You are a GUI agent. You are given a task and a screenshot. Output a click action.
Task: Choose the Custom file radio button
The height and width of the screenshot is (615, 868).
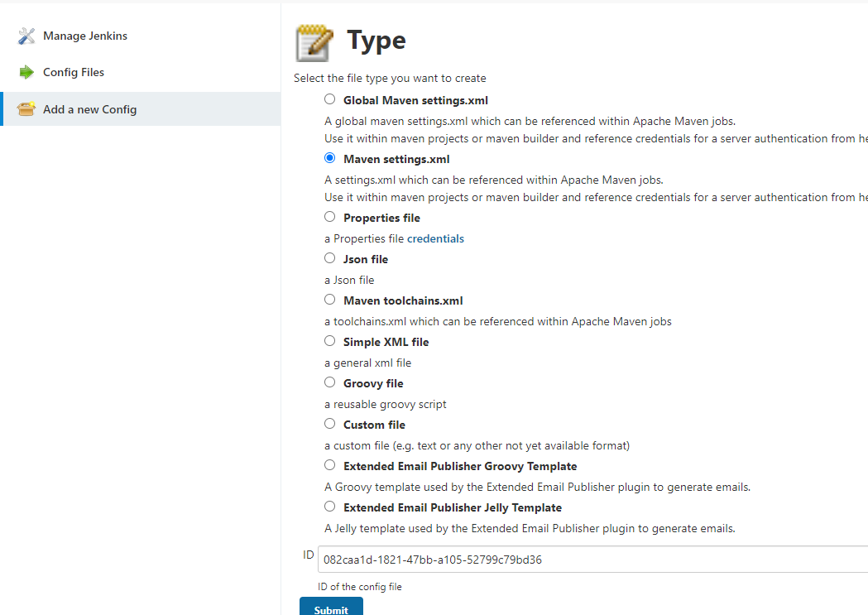pyautogui.click(x=330, y=424)
